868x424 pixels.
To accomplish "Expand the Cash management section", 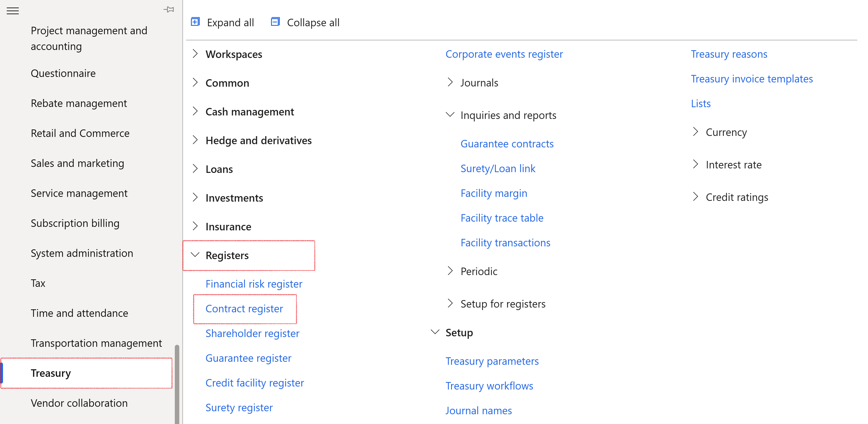I will (x=196, y=111).
